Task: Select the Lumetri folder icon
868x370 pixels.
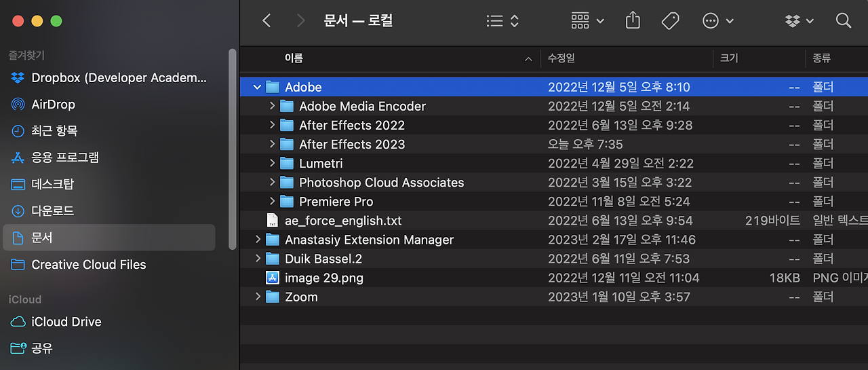Action: pyautogui.click(x=287, y=163)
